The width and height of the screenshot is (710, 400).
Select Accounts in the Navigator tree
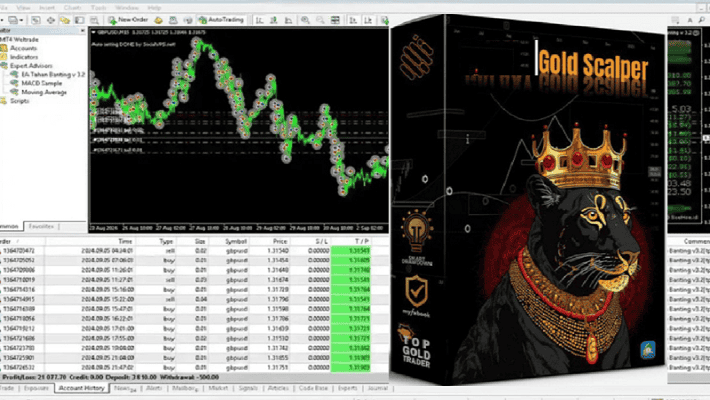point(24,48)
